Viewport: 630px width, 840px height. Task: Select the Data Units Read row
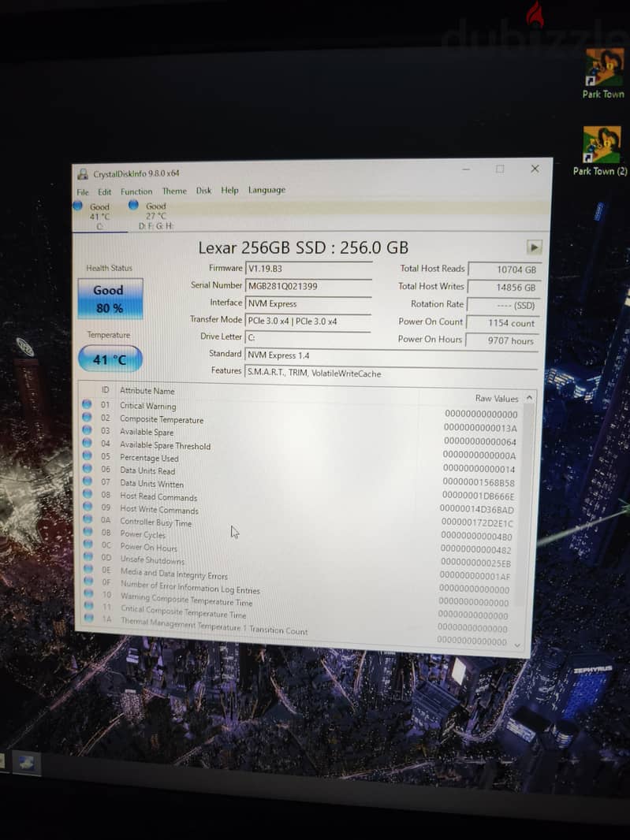click(300, 476)
